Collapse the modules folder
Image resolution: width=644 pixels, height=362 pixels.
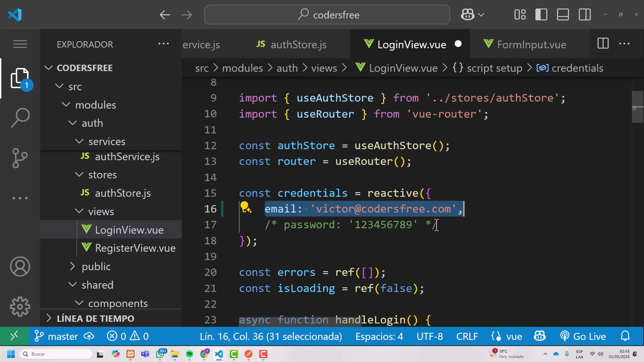(x=66, y=105)
